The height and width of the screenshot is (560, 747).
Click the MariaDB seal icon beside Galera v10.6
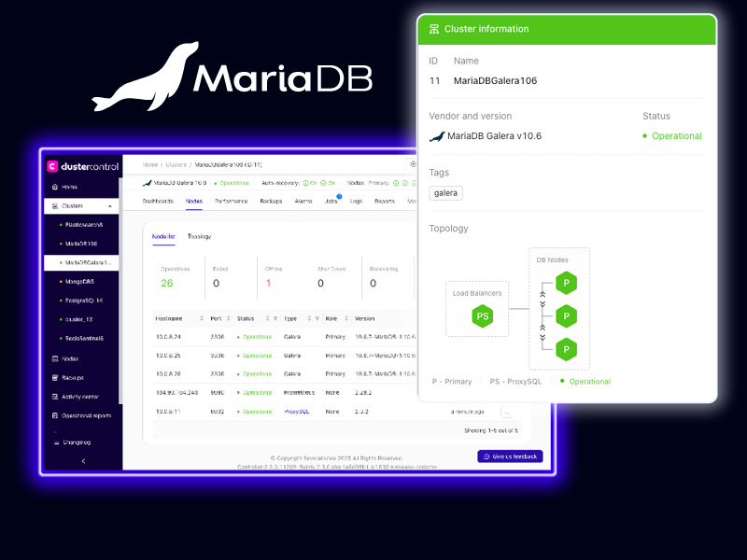coord(436,136)
